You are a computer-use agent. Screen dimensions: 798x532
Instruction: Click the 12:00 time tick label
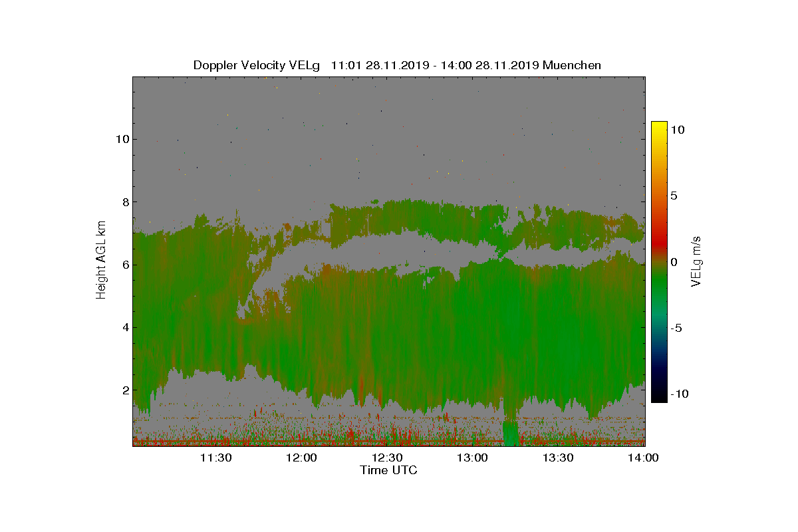pos(301,458)
